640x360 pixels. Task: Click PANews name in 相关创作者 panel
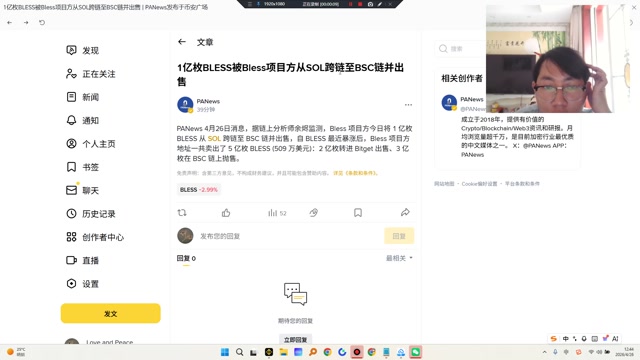472,99
